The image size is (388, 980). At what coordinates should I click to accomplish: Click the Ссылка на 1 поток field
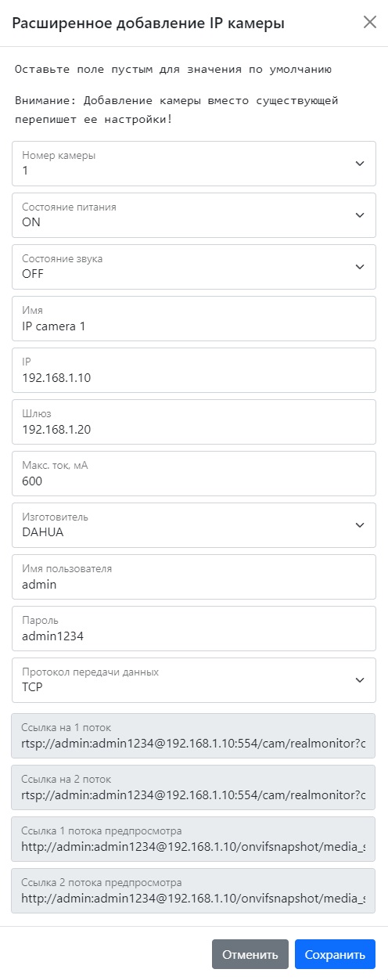tap(194, 736)
